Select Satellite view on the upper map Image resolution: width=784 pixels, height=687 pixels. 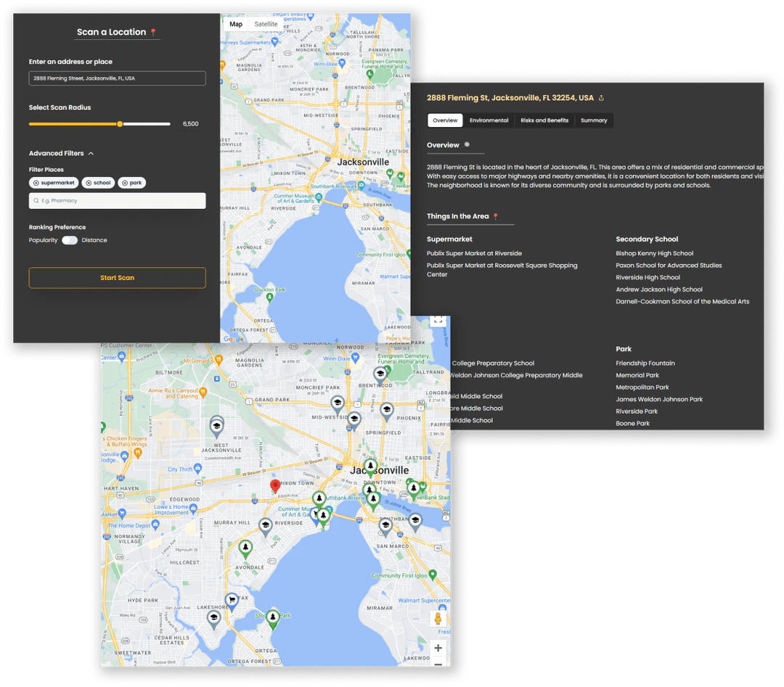(266, 24)
